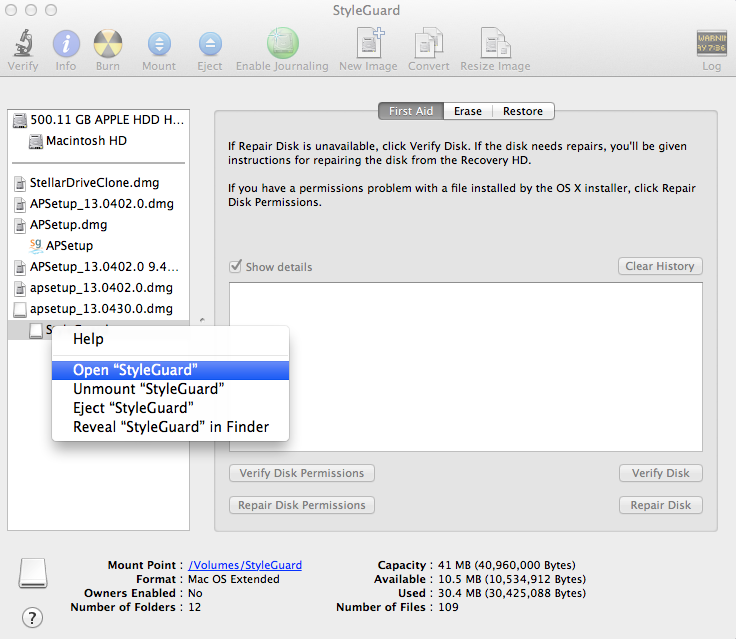Select the Macintosh HD volume
Image resolution: width=736 pixels, height=639 pixels.
click(99, 141)
